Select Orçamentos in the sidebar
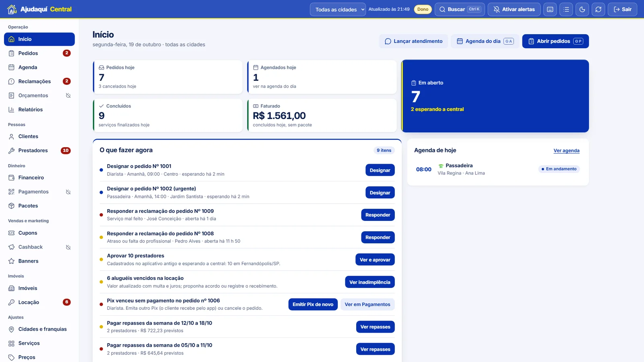 pos(39,95)
